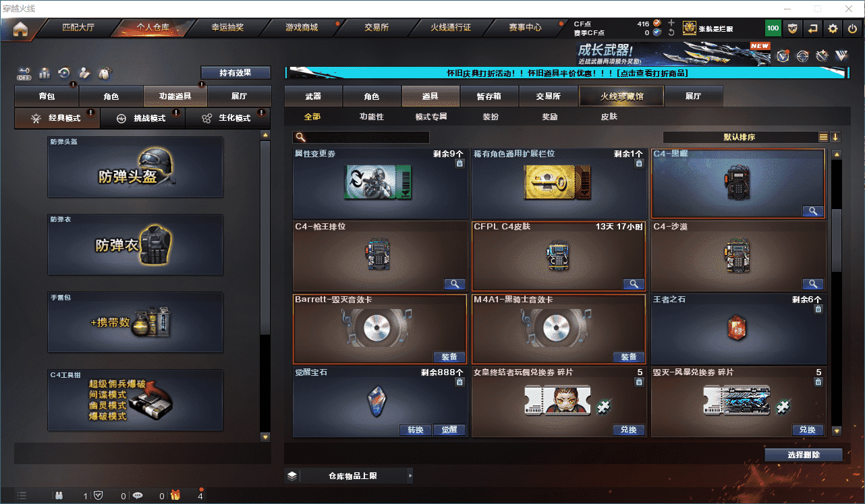
Task: Click the 选择删除 button
Action: [x=804, y=455]
